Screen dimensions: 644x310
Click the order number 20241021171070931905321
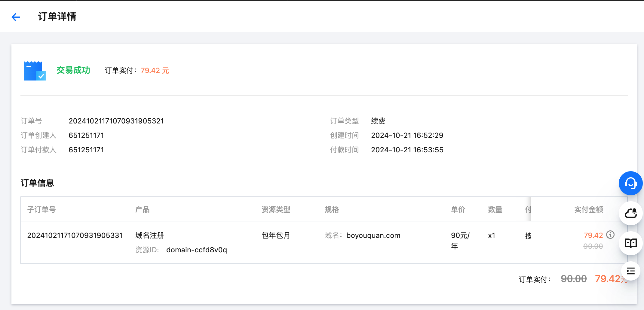(116, 121)
